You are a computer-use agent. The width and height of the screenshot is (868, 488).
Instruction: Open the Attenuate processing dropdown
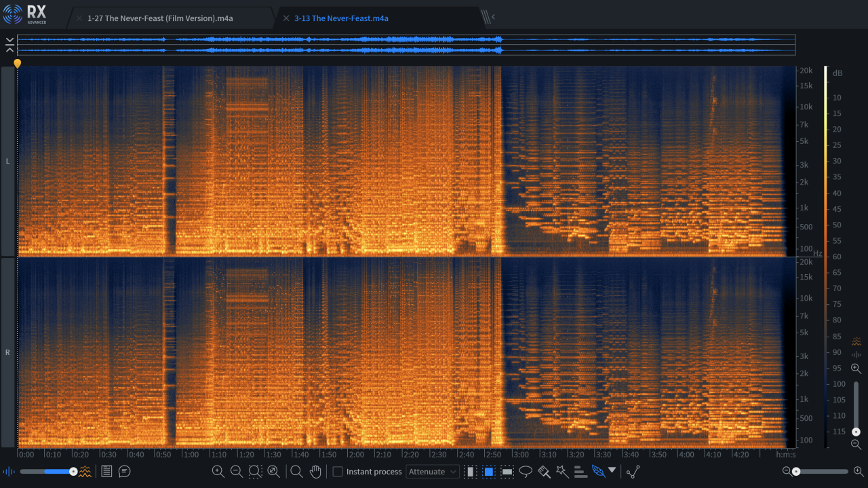(433, 471)
